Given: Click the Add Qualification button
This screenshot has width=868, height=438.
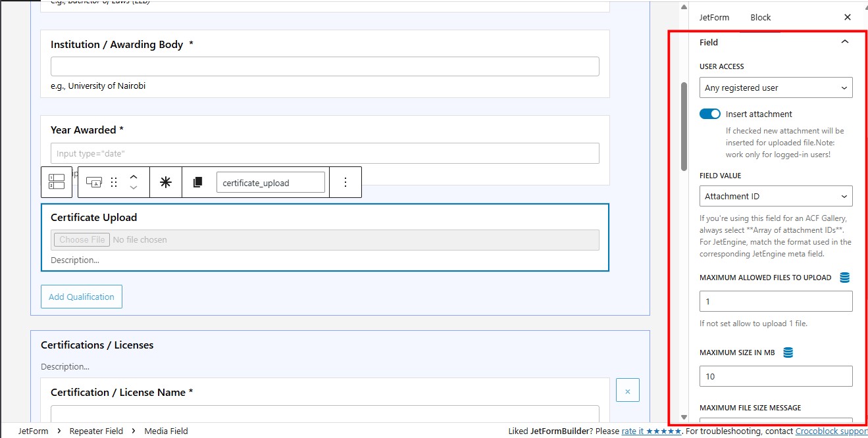Looking at the screenshot, I should 82,297.
